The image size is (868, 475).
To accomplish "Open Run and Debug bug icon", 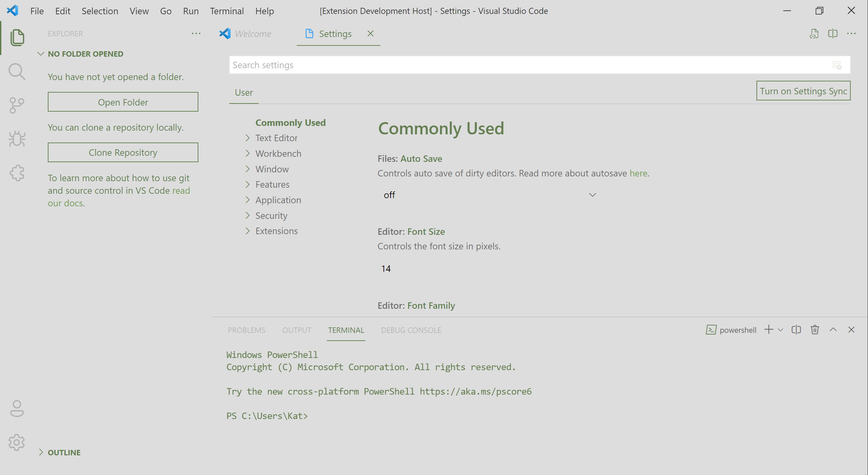I will 17,139.
